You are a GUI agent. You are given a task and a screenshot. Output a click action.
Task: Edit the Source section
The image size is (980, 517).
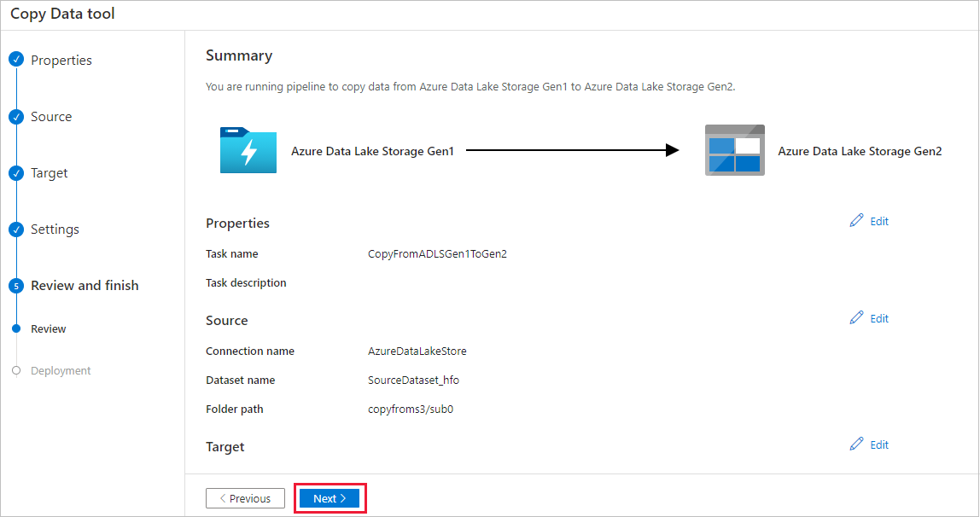pyautogui.click(x=878, y=318)
